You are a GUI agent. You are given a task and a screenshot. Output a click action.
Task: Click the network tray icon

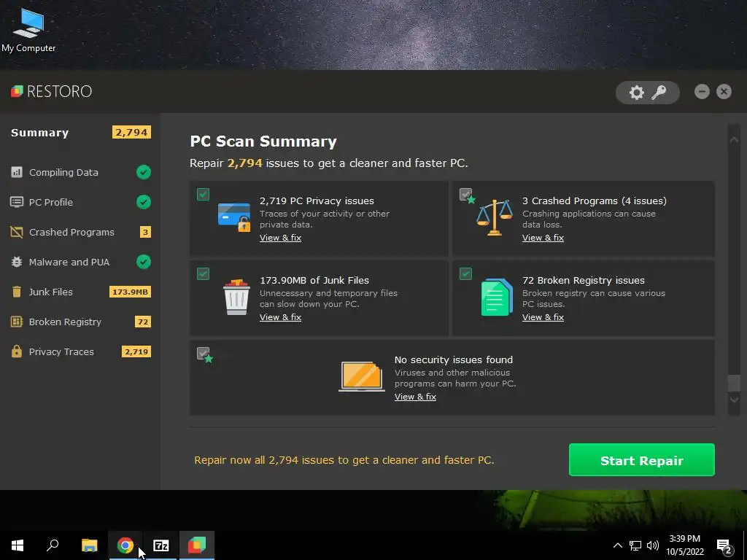635,545
